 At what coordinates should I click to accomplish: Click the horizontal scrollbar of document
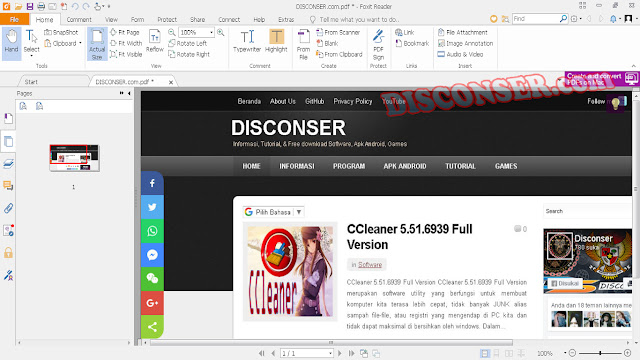(331, 342)
